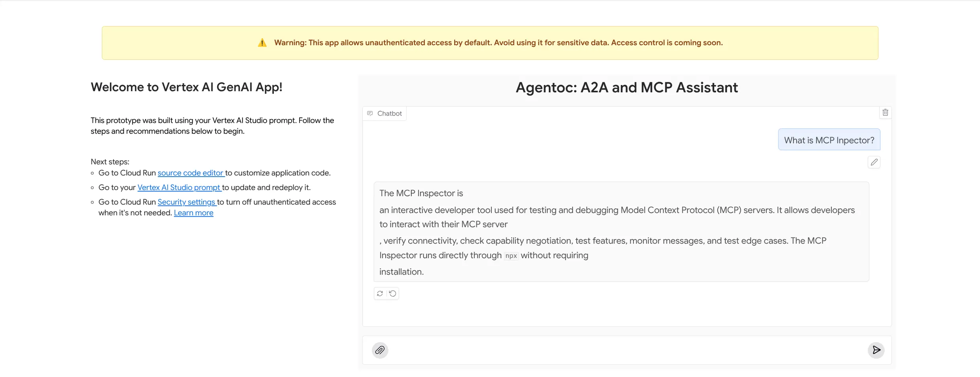Open the Security settings link
Image resolution: width=980 pixels, height=377 pixels.
(x=186, y=202)
